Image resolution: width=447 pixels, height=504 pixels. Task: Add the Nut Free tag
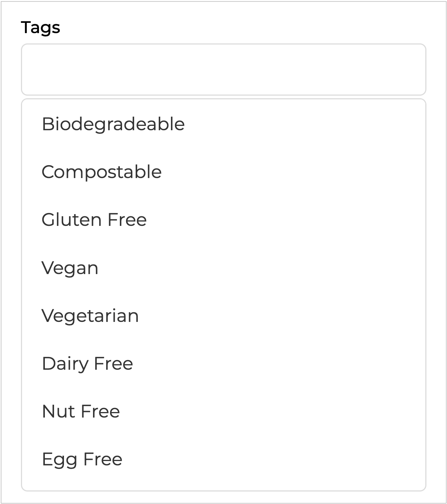81,411
